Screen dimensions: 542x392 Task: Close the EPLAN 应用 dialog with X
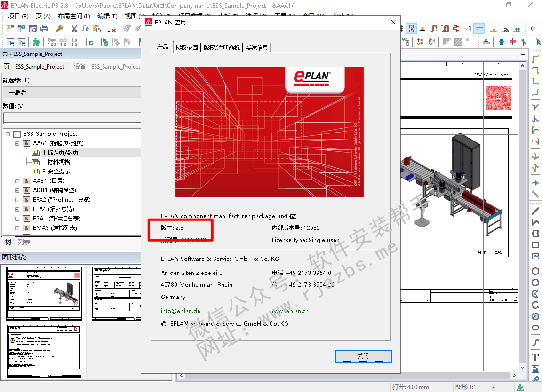pyautogui.click(x=393, y=22)
